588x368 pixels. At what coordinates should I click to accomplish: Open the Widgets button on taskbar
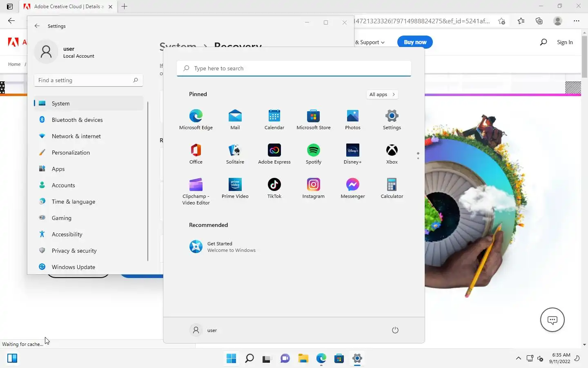[x=12, y=359]
